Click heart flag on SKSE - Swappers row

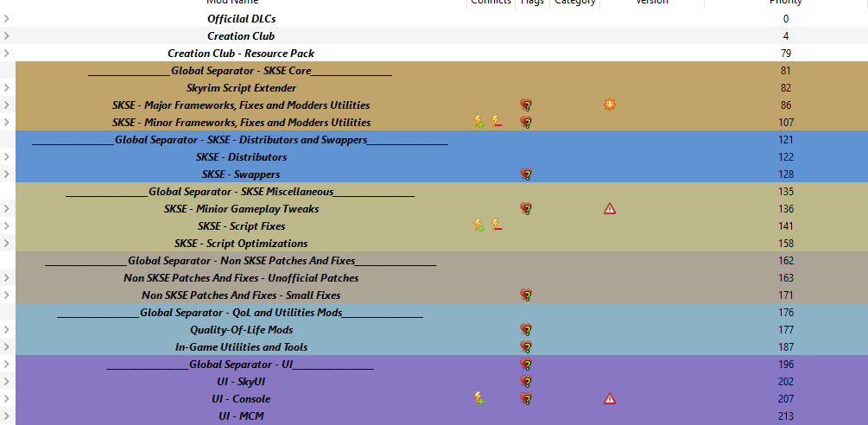pos(527,174)
